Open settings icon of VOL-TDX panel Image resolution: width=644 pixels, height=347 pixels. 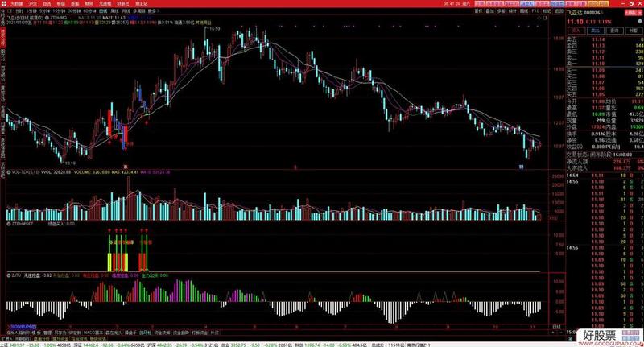coord(9,172)
